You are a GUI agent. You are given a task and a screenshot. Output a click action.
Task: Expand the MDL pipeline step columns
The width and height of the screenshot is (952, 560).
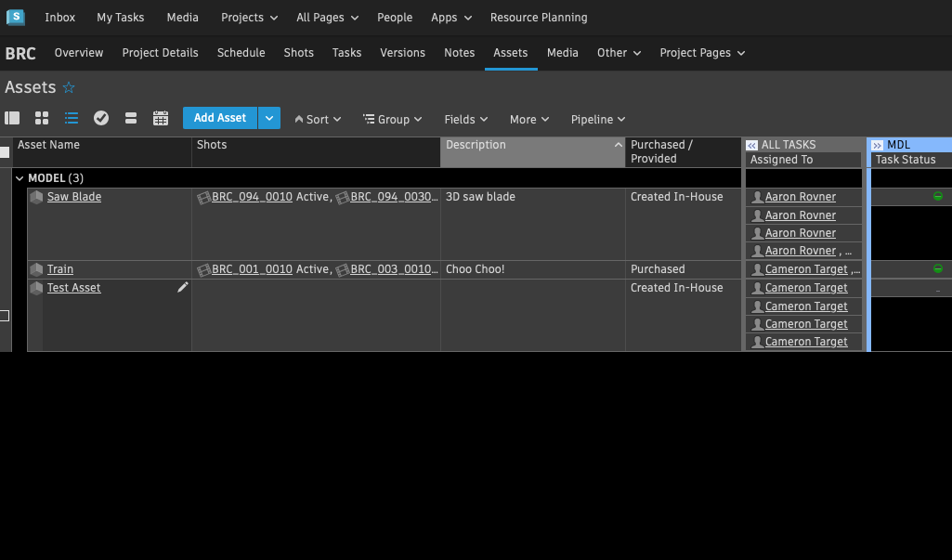[877, 145]
